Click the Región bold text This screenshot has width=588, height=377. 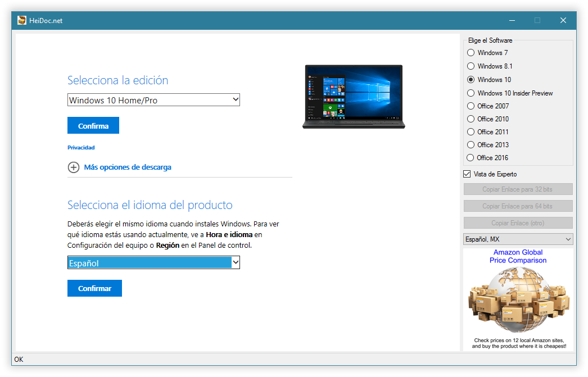tap(168, 246)
